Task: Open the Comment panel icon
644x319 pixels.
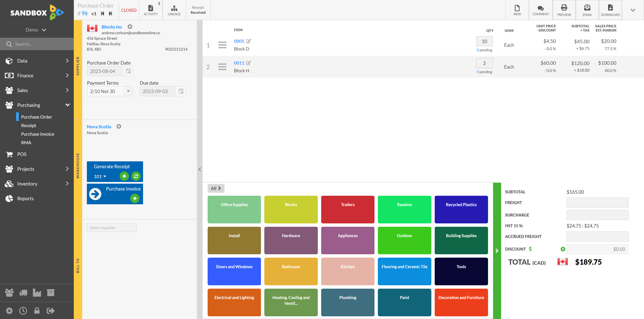Action: pos(540,9)
